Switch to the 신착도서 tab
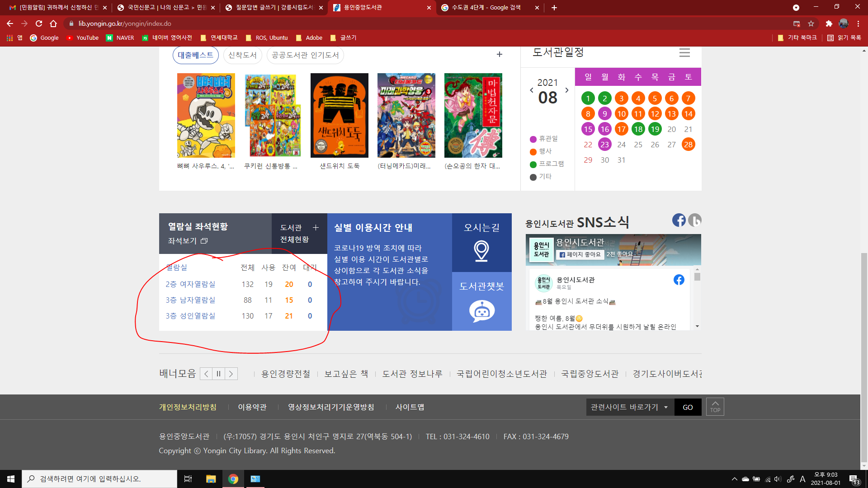 click(242, 55)
